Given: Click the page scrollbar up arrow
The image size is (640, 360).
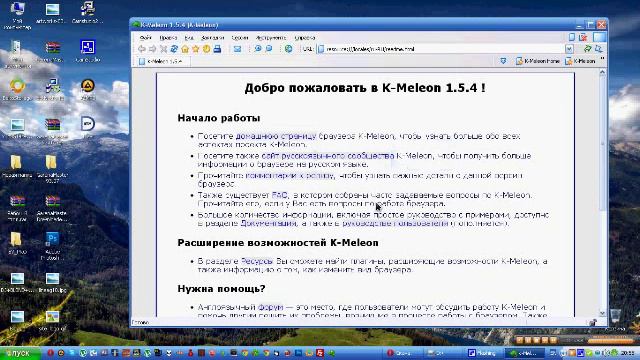Looking at the screenshot, I should (602, 73).
